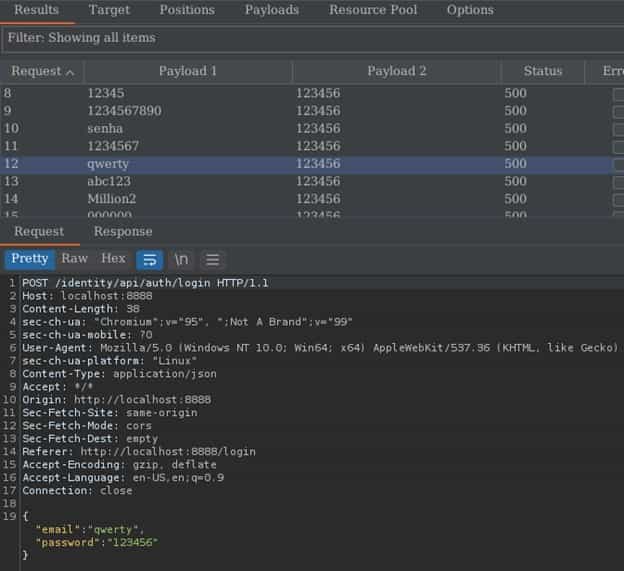
Task: Select the Pretty view mode
Action: pos(29,259)
